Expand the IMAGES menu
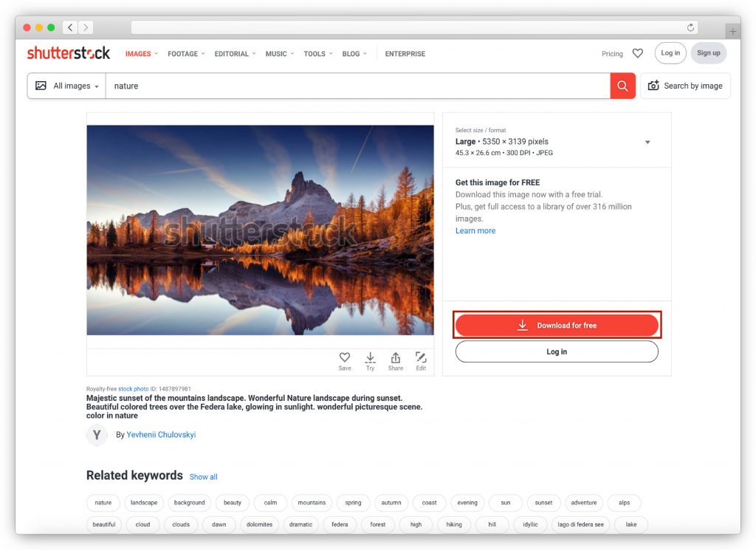This screenshot has width=756, height=550. 141,54
